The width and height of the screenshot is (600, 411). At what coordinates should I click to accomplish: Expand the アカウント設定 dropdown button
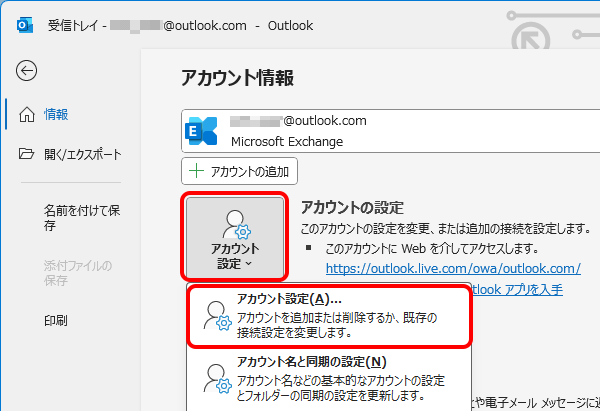235,238
